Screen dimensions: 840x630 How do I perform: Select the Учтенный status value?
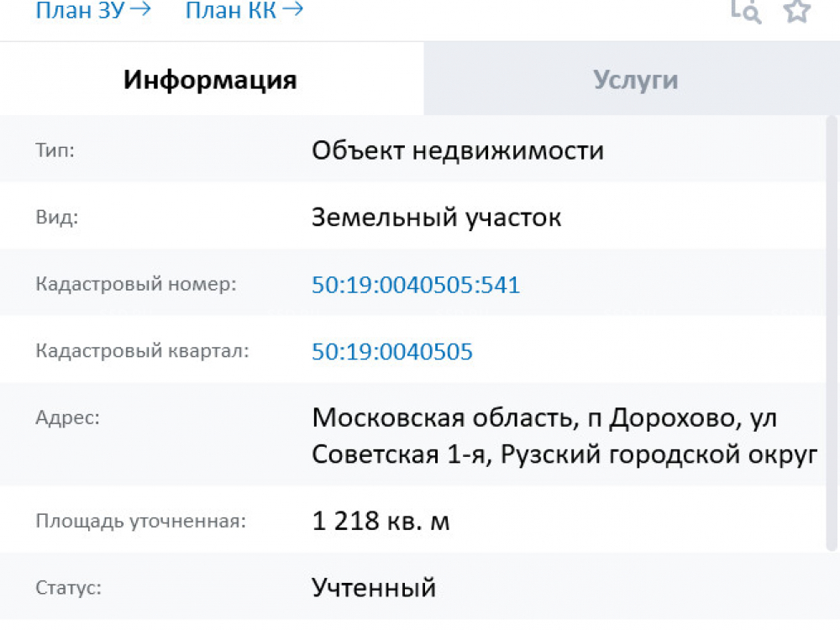tap(374, 587)
